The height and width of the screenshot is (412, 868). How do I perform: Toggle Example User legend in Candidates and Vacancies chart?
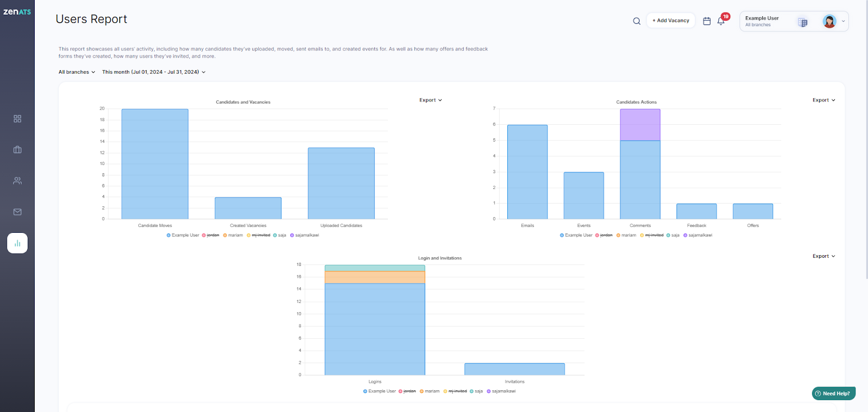click(x=183, y=235)
